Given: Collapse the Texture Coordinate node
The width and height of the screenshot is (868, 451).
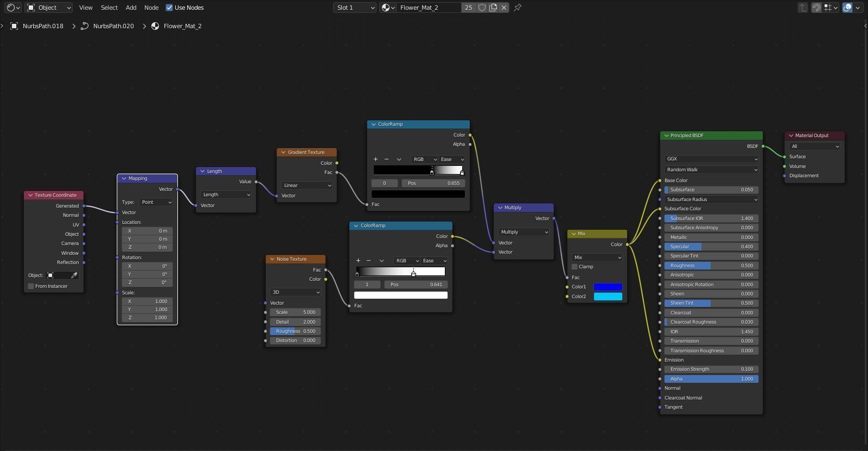Looking at the screenshot, I should coord(30,195).
